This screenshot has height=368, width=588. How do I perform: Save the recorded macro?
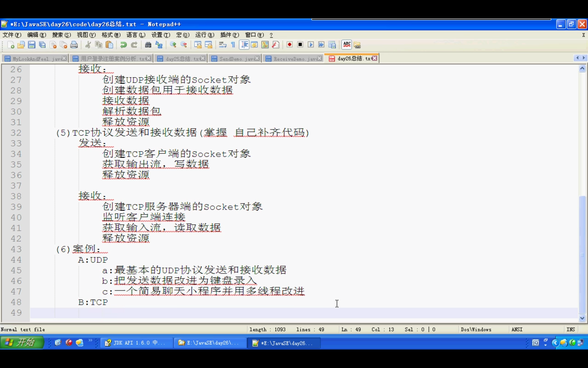[332, 45]
